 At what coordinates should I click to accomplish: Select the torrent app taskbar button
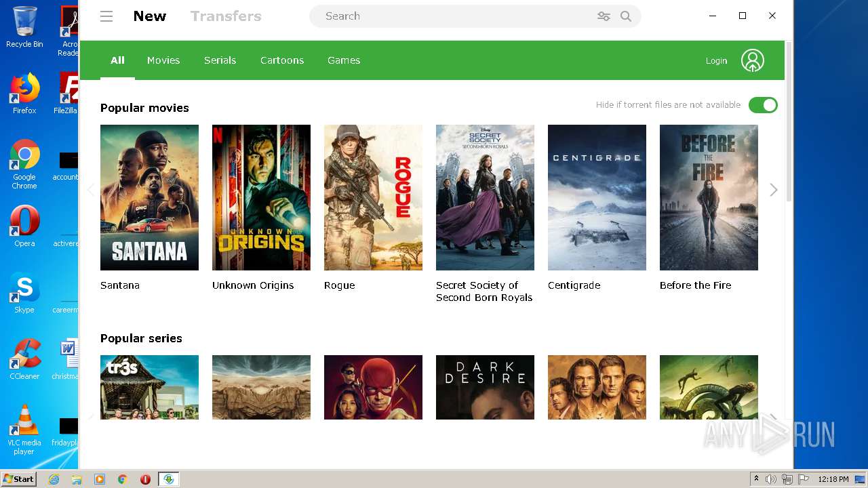click(169, 479)
